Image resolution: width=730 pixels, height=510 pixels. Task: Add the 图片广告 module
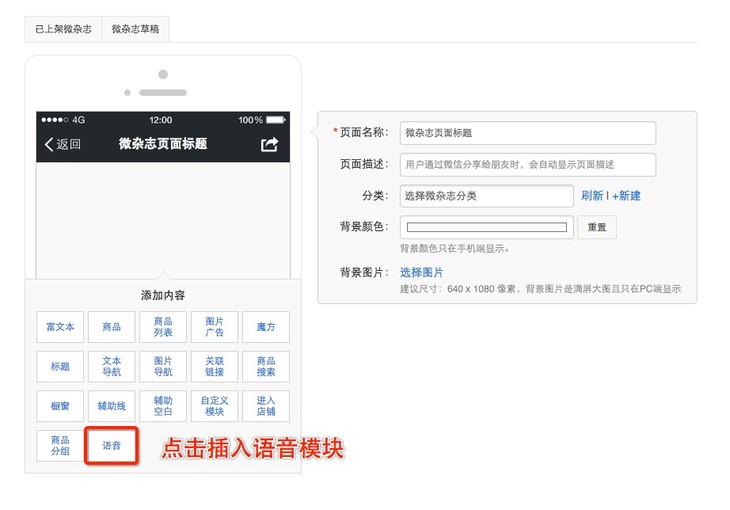click(214, 327)
